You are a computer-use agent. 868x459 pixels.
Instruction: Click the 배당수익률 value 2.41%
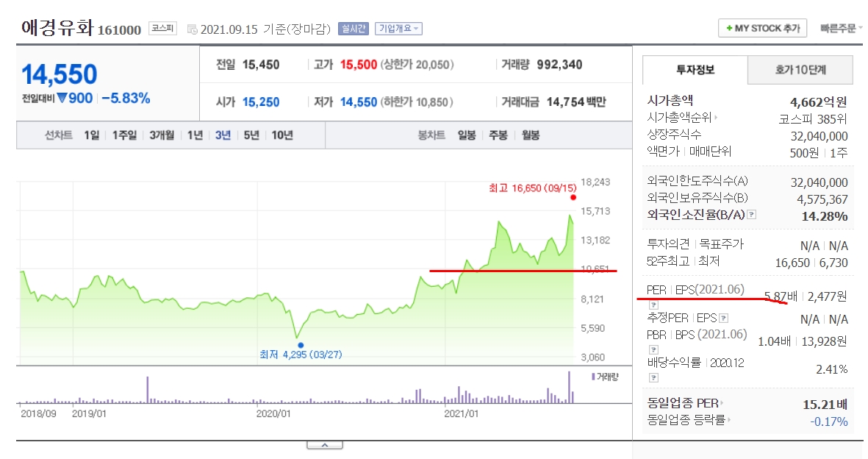[x=832, y=370]
